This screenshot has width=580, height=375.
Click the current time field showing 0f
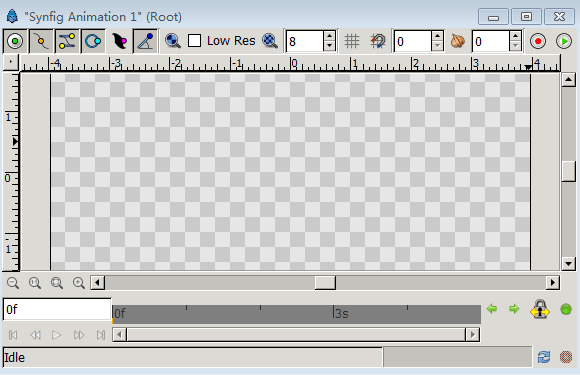pos(57,309)
